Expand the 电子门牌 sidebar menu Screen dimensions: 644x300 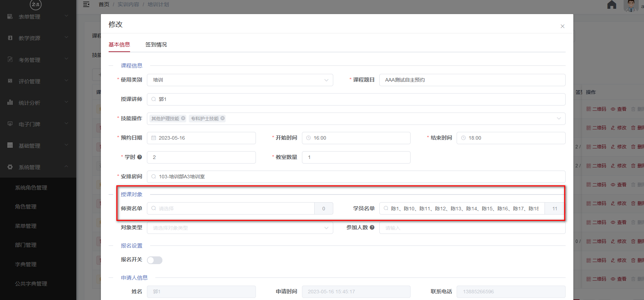click(38, 124)
